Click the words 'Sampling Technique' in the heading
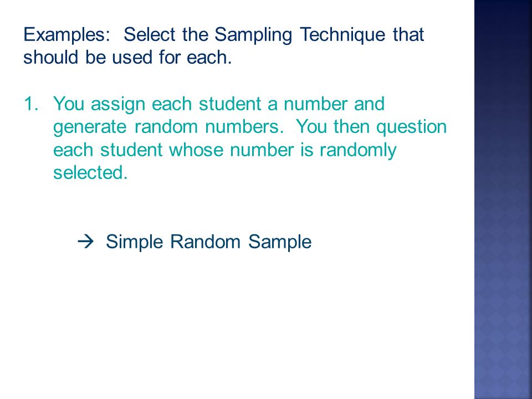This screenshot has height=399, width=532. pos(300,35)
